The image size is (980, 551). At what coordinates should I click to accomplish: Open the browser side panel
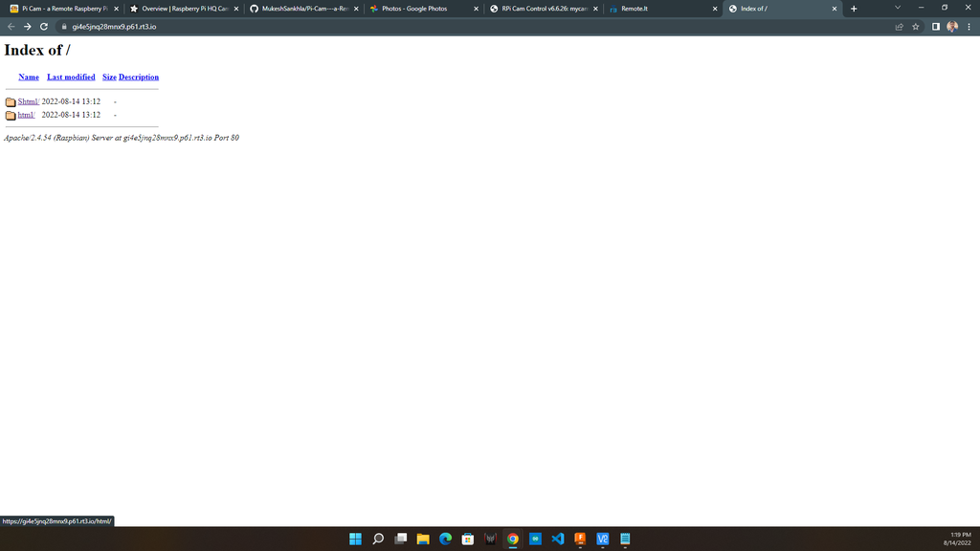936,27
